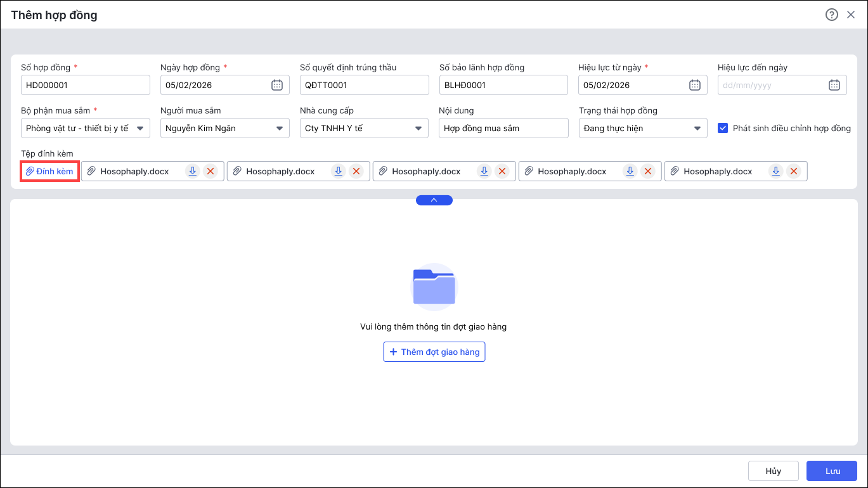The image size is (868, 488).
Task: Click the Số hợp đồng input field
Action: [86, 85]
